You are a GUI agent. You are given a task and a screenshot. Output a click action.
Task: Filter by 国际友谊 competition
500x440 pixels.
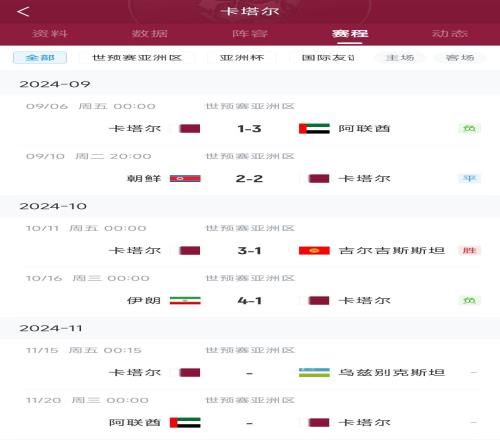tap(328, 58)
